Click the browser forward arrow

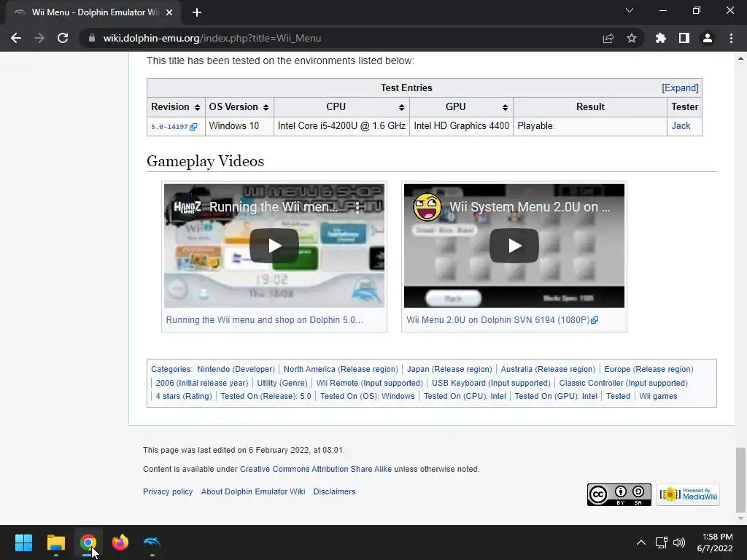pyautogui.click(x=39, y=38)
